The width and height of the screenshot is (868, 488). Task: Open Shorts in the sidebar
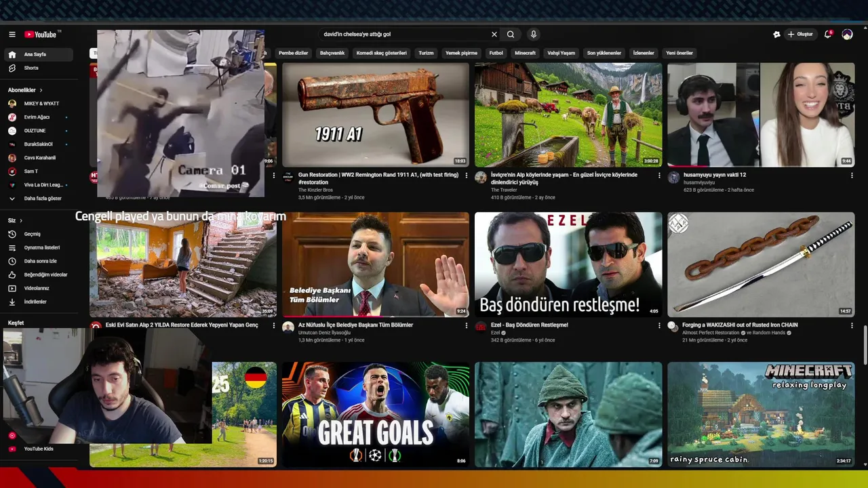40,68
